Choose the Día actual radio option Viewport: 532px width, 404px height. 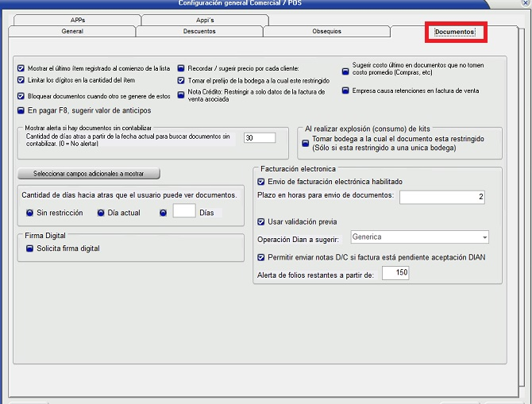[101, 213]
